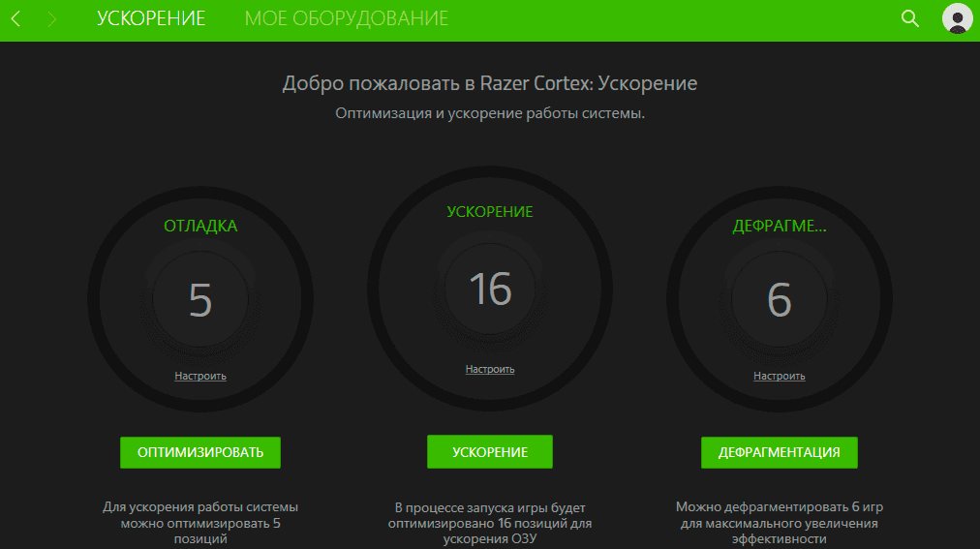
Task: Click the description about defragmenting 6 игр
Action: (x=779, y=523)
